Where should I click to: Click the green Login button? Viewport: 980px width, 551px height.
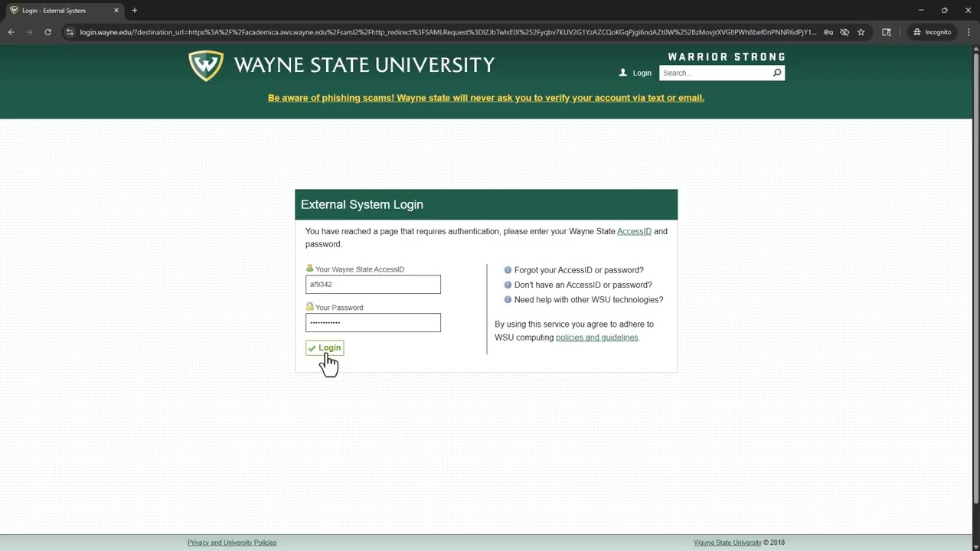(x=325, y=348)
